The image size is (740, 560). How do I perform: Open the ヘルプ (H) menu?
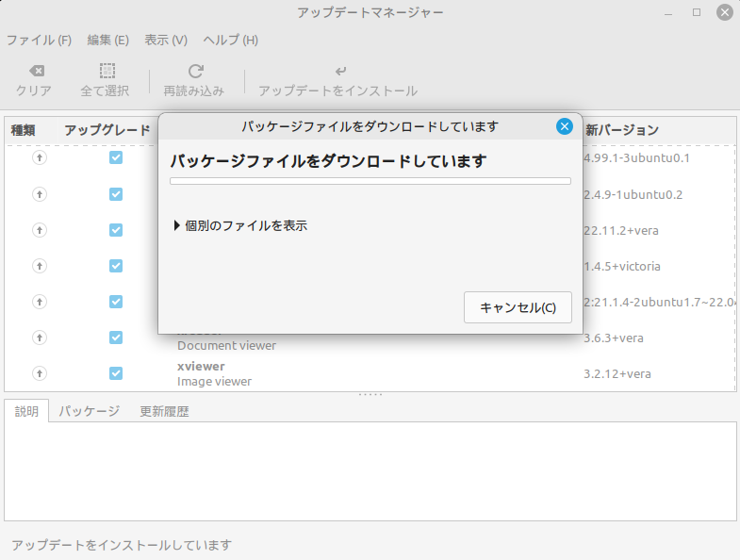[230, 41]
